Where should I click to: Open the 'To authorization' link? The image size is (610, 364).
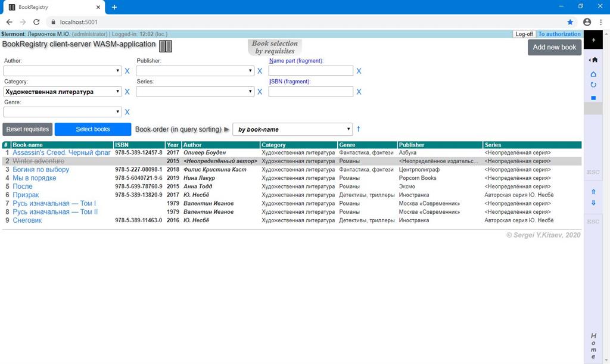[x=559, y=34]
